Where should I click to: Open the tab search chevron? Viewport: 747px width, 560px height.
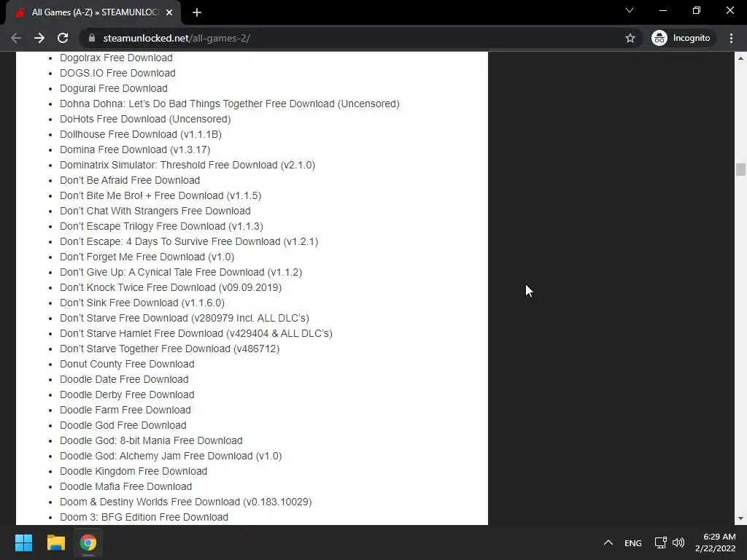click(630, 10)
